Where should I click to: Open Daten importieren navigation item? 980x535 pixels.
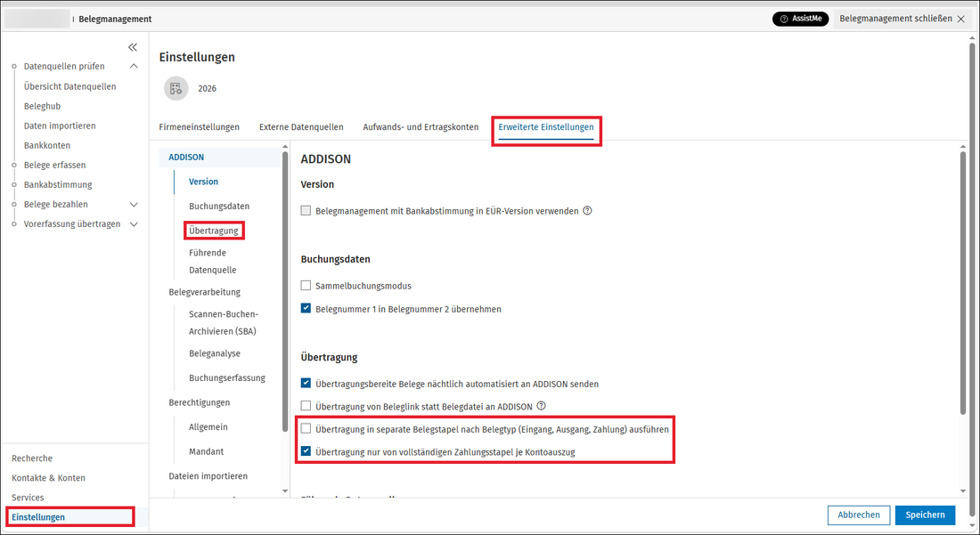[60, 126]
